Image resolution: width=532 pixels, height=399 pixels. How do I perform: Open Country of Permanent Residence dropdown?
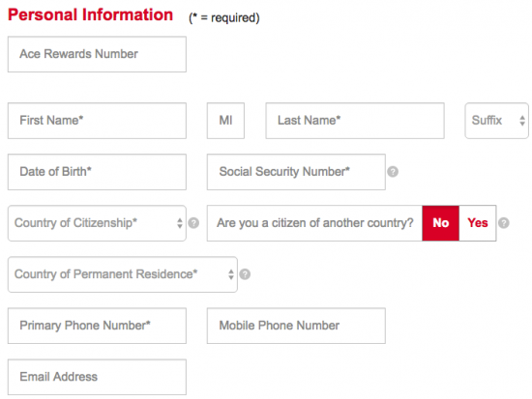click(x=123, y=274)
